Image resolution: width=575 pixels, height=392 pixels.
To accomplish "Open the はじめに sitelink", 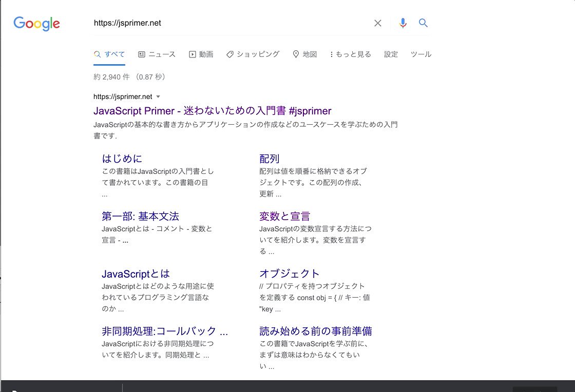I will (x=122, y=159).
